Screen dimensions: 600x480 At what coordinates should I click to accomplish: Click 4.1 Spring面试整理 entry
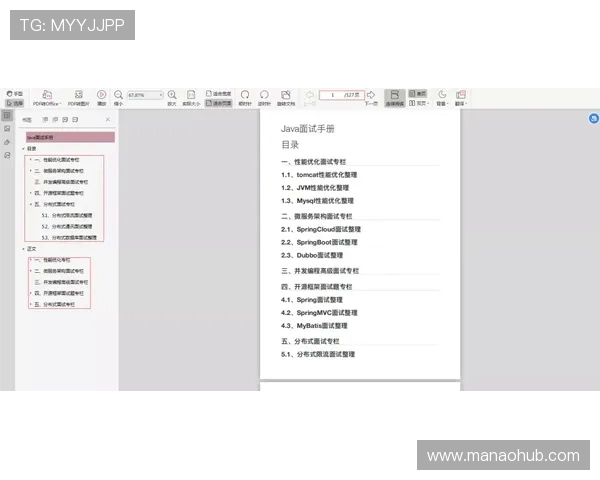[311, 300]
